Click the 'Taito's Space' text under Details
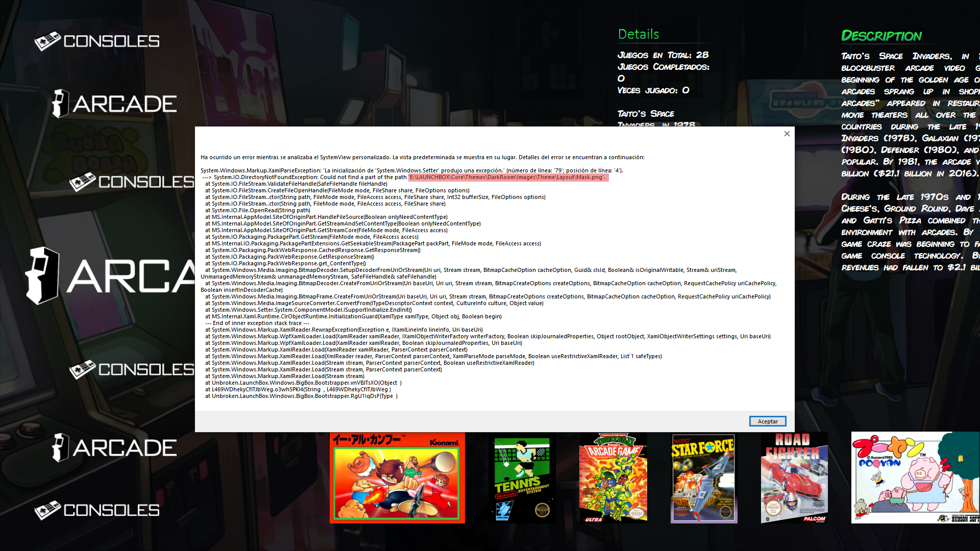980x551 pixels. coord(646,114)
